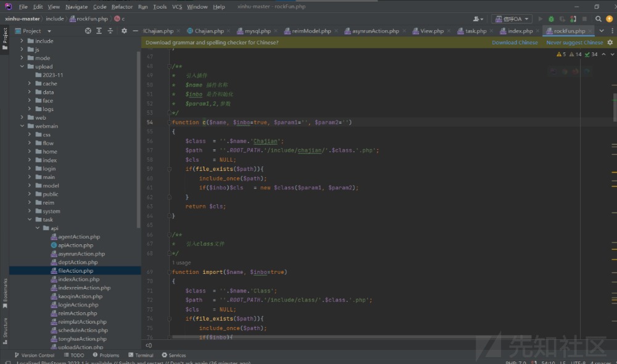The height and width of the screenshot is (364, 617).
Task: Click the orange IDE update icon
Action: click(609, 19)
